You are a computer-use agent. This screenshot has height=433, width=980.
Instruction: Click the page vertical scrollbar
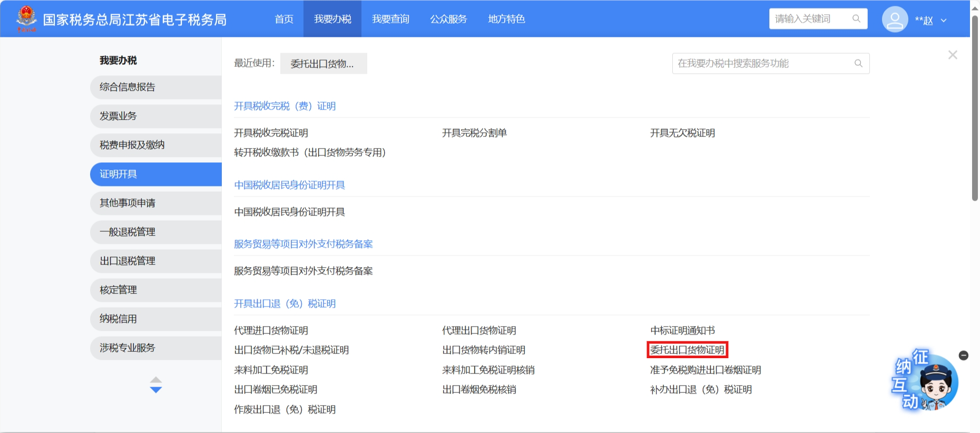[x=975, y=105]
